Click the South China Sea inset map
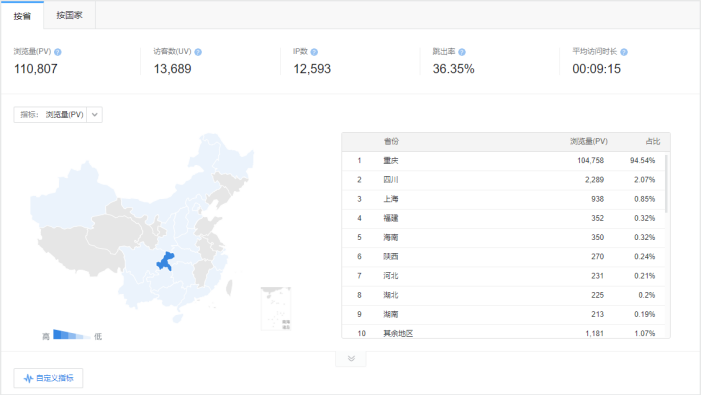 click(x=276, y=309)
